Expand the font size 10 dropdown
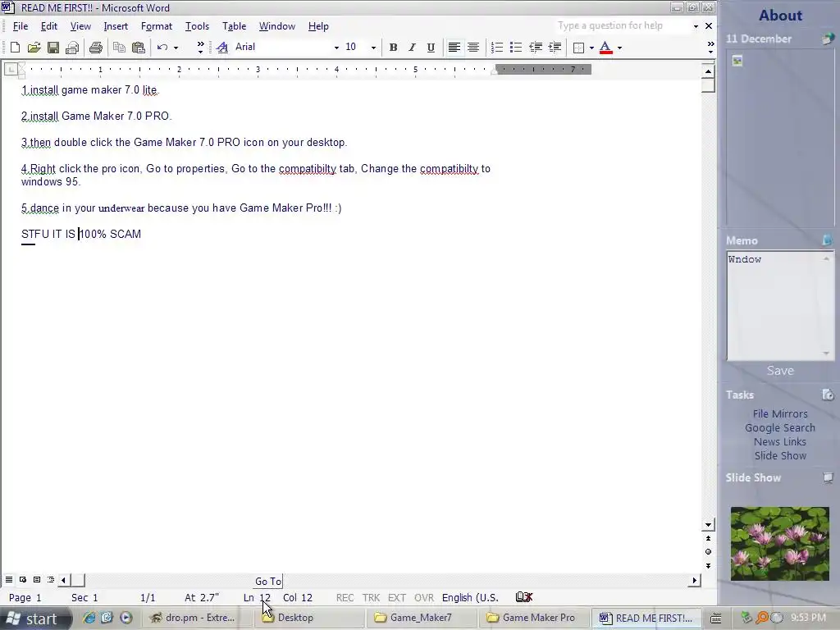840x630 pixels. (x=373, y=48)
